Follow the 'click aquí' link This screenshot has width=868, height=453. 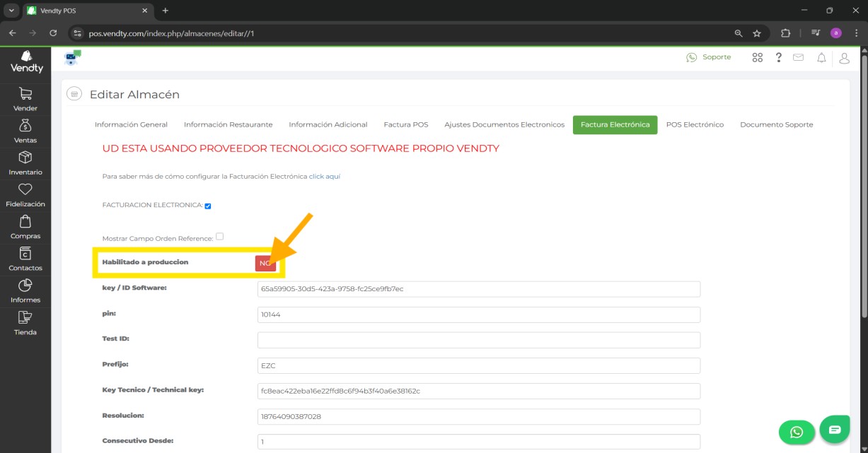325,176
